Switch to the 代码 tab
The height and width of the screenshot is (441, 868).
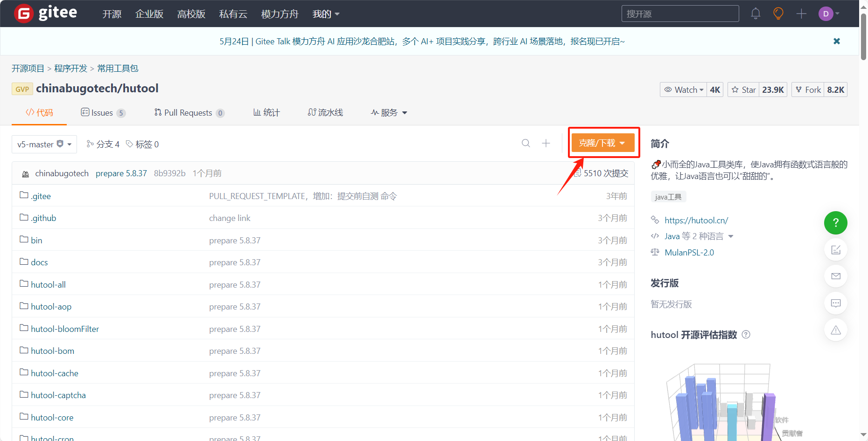pyautogui.click(x=39, y=112)
